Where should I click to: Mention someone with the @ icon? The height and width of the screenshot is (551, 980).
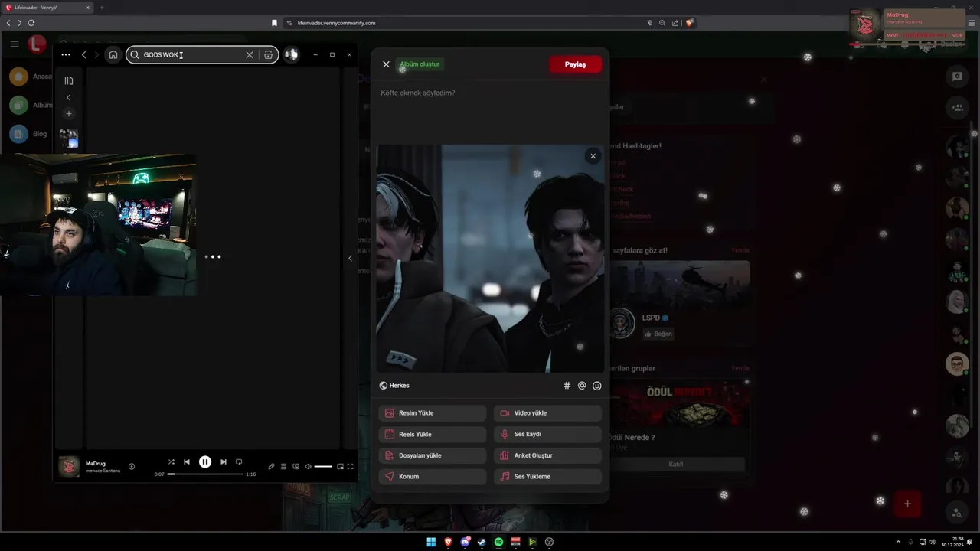point(582,386)
